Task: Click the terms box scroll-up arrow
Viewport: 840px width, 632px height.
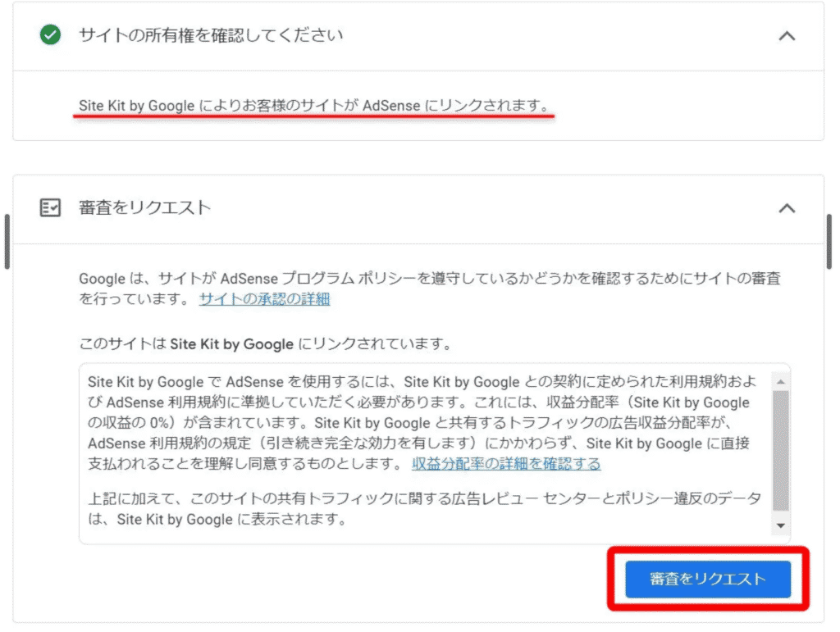Action: click(x=780, y=382)
